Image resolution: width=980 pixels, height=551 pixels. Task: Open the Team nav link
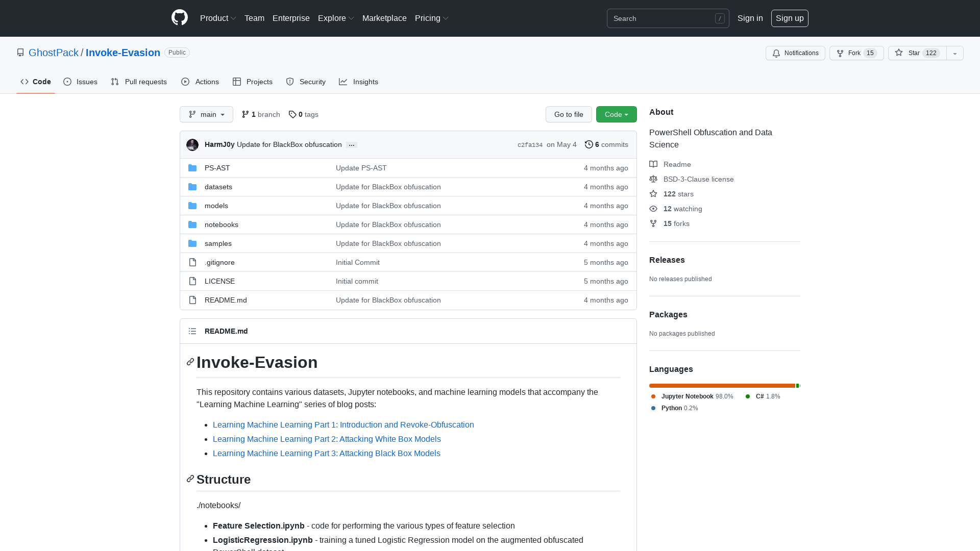pyautogui.click(x=254, y=18)
